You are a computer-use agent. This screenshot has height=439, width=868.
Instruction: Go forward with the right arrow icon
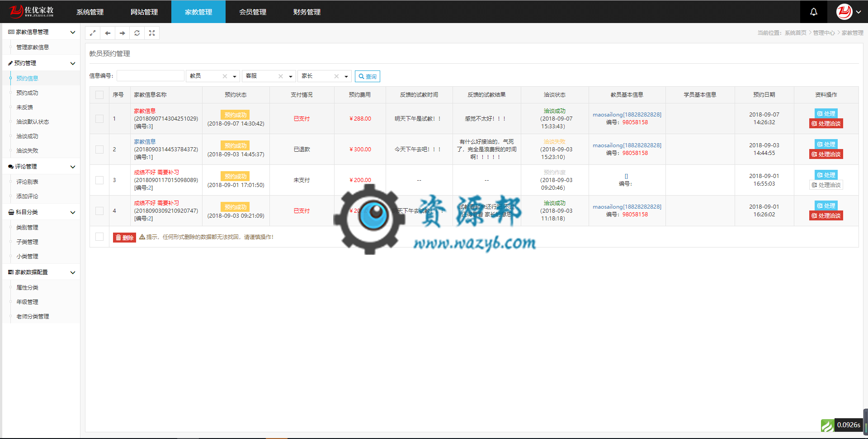123,33
